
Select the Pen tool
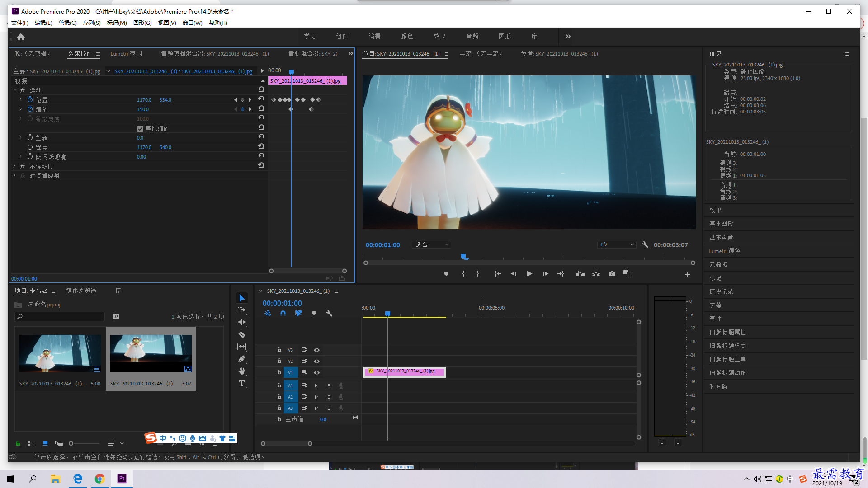point(242,359)
